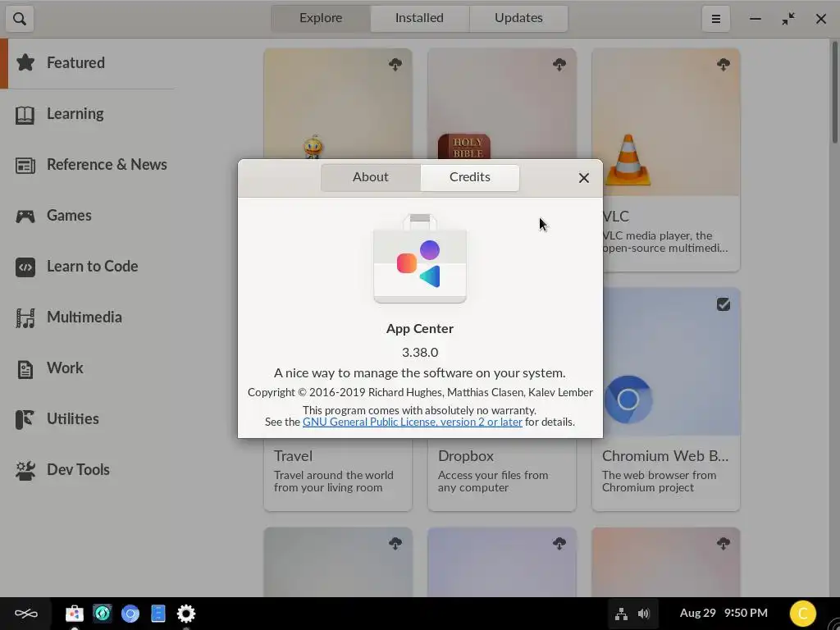Select the Explore tab
Viewport: 840px width, 630px height.
coord(321,18)
